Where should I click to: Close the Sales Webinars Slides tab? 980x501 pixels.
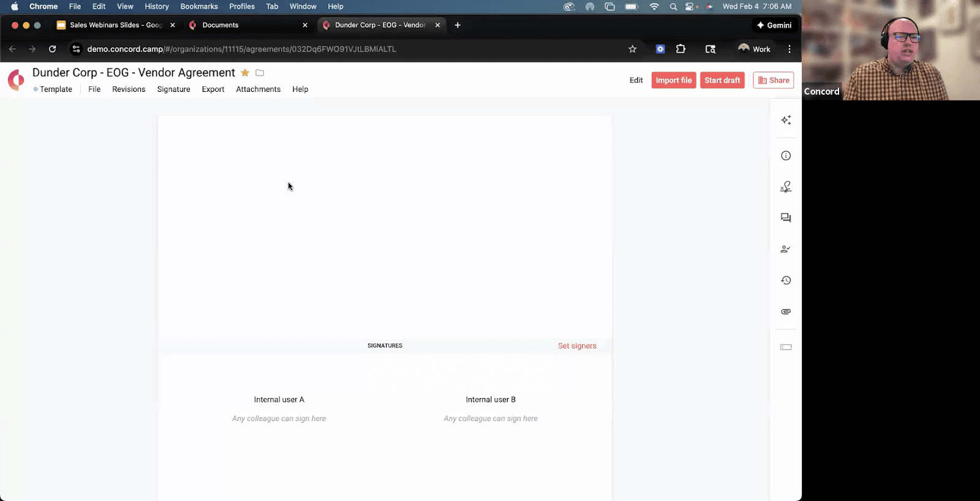point(173,25)
